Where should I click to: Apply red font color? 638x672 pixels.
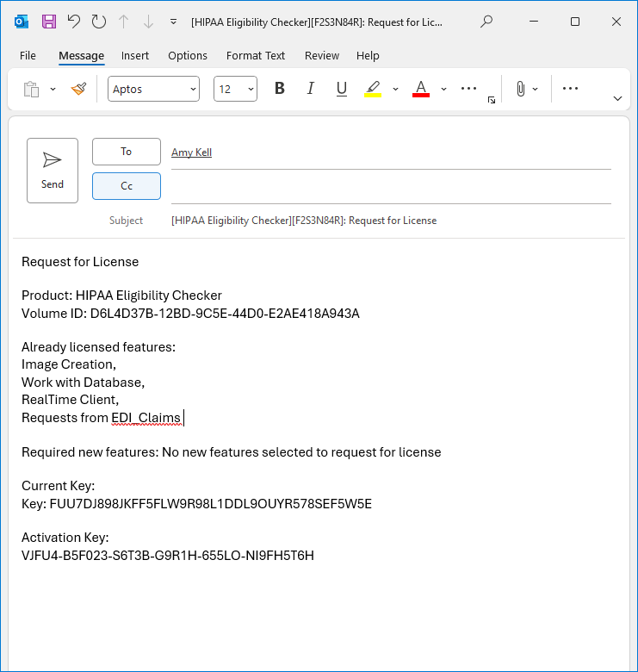421,89
